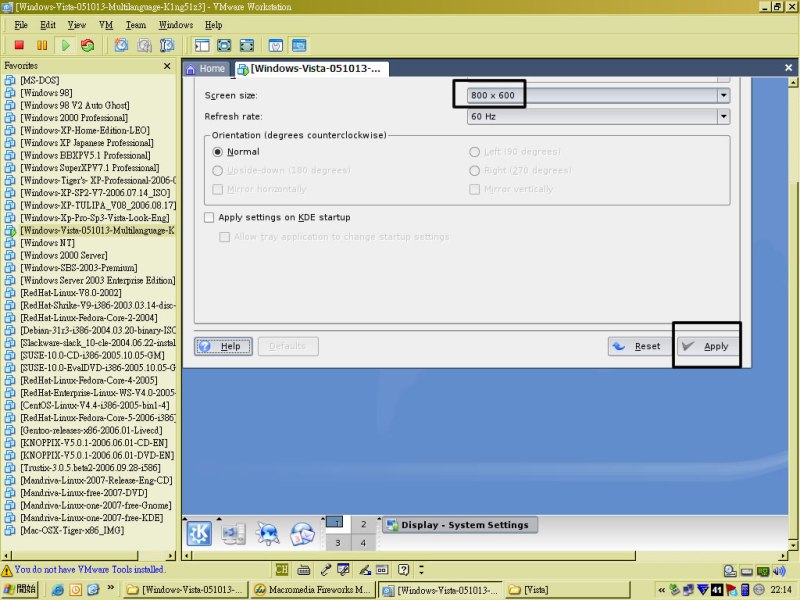Switch to virtual desktop 2 in pager
800x600 pixels.
click(x=363, y=524)
